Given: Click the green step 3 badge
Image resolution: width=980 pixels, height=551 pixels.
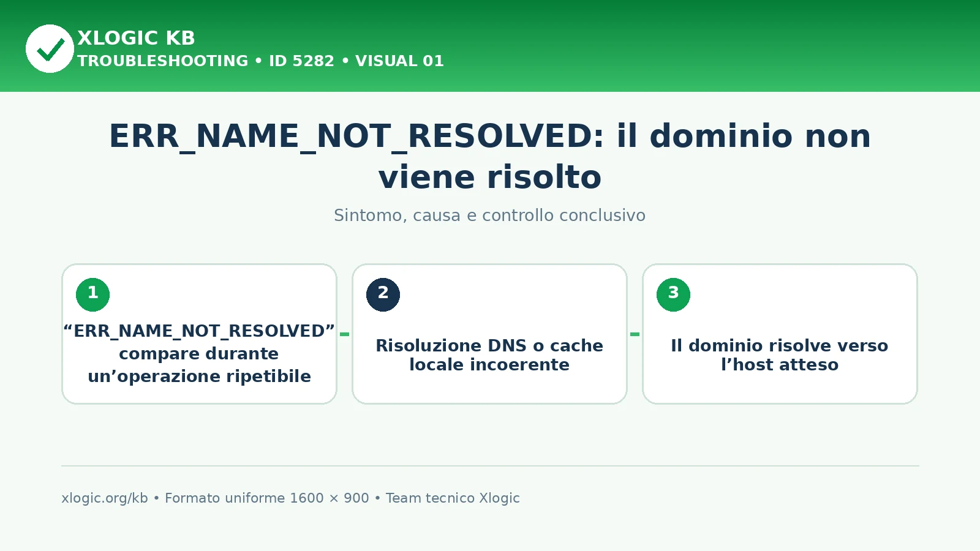Looking at the screenshot, I should (673, 294).
